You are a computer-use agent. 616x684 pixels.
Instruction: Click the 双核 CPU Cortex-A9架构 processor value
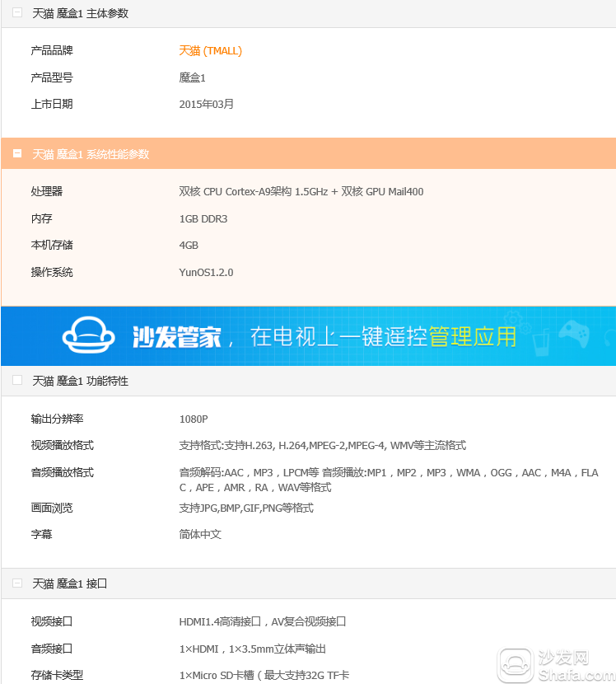tap(301, 192)
